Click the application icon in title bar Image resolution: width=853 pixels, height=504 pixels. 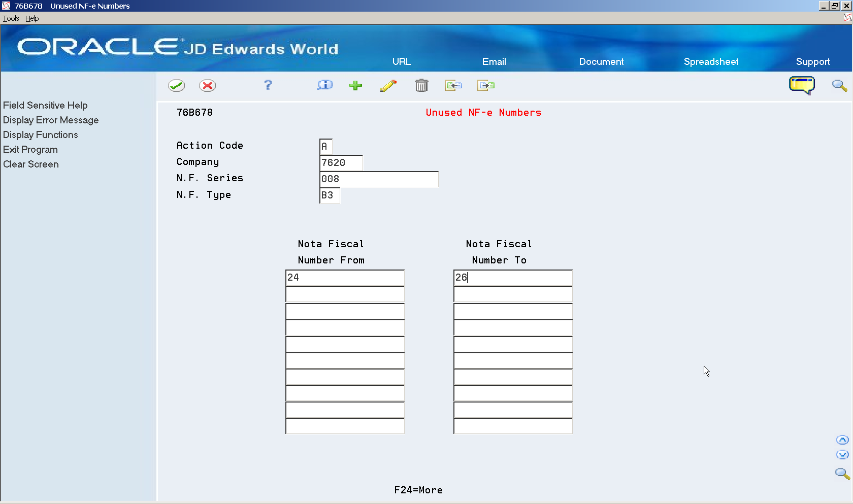tap(6, 6)
